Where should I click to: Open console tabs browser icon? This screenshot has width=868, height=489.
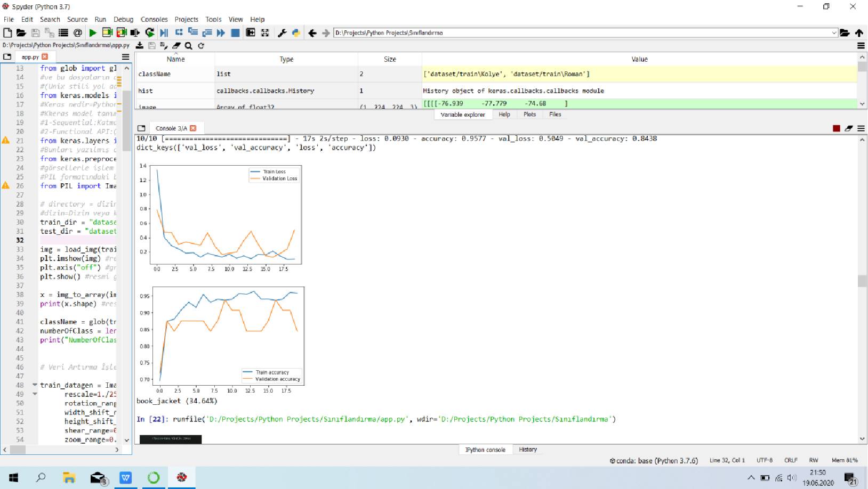point(141,128)
